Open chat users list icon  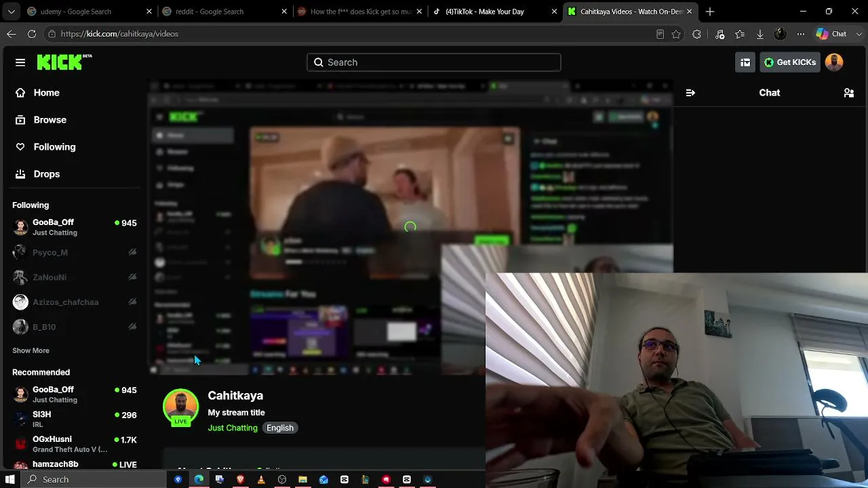(848, 93)
